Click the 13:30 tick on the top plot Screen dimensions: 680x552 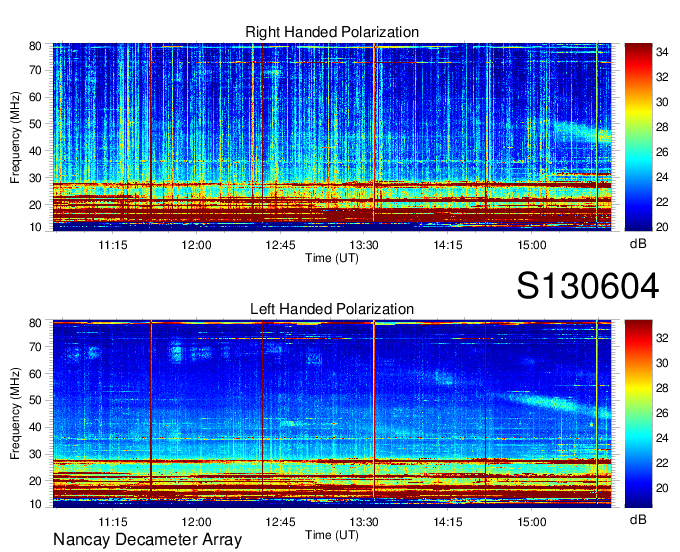pos(364,245)
